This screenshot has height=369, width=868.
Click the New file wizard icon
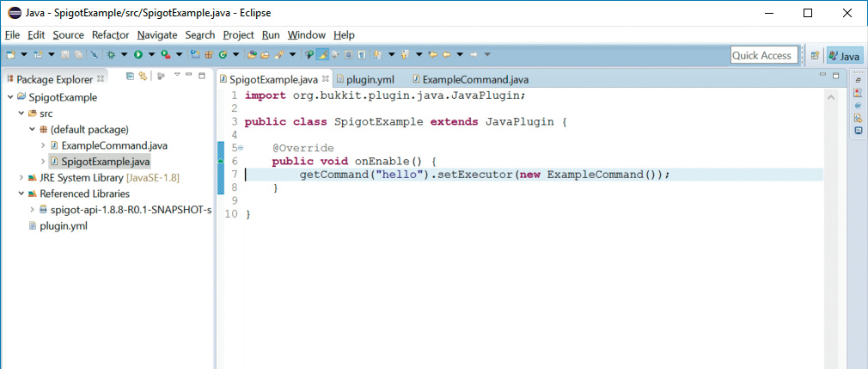coord(11,54)
